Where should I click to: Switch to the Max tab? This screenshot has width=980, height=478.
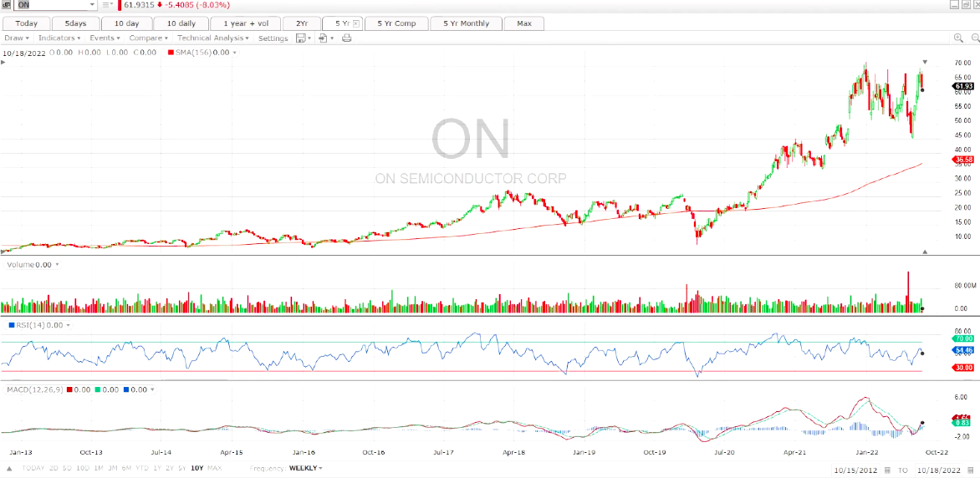(524, 23)
